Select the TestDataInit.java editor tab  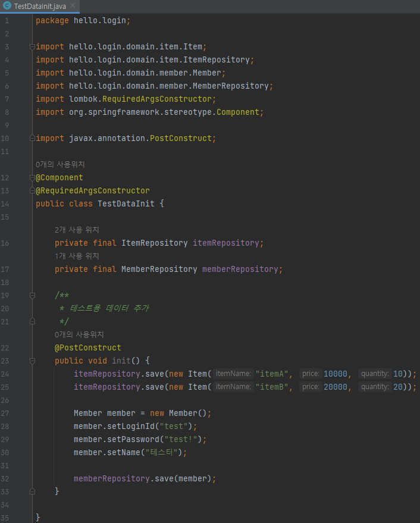tap(40, 7)
